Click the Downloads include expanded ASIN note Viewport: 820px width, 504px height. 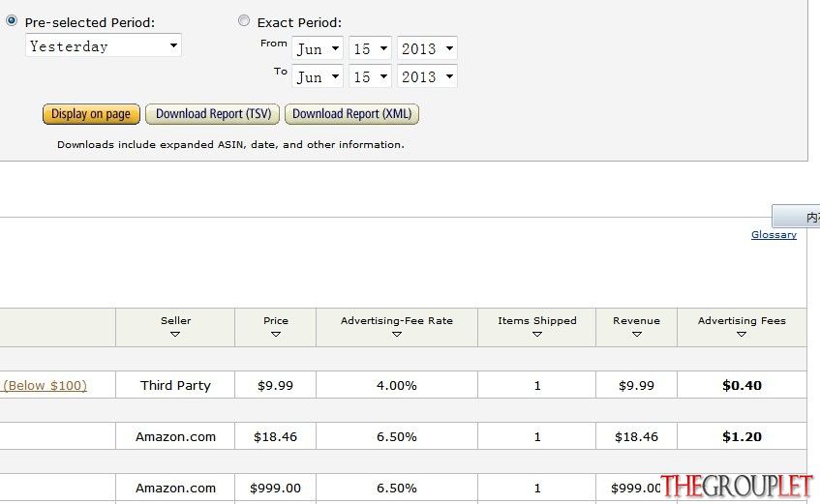[230, 144]
